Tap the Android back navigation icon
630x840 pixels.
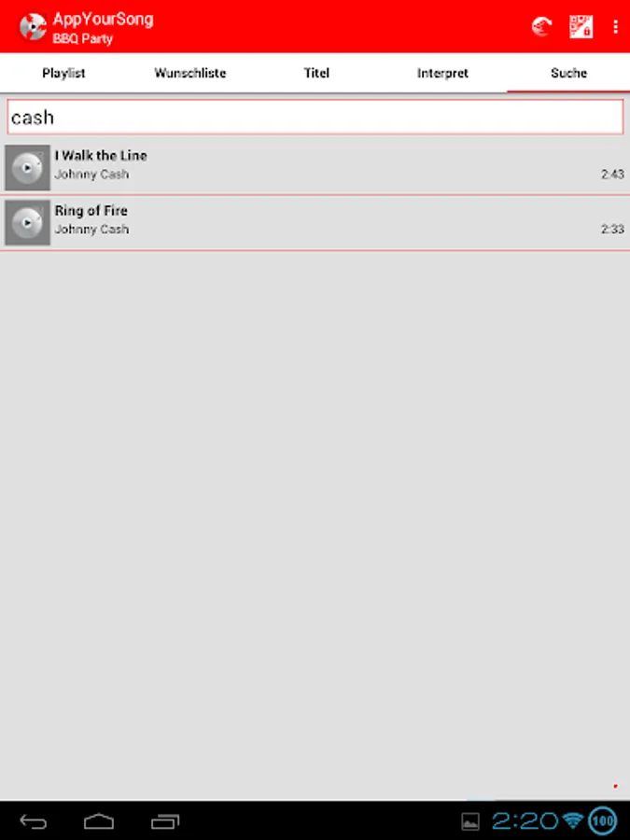click(x=34, y=821)
